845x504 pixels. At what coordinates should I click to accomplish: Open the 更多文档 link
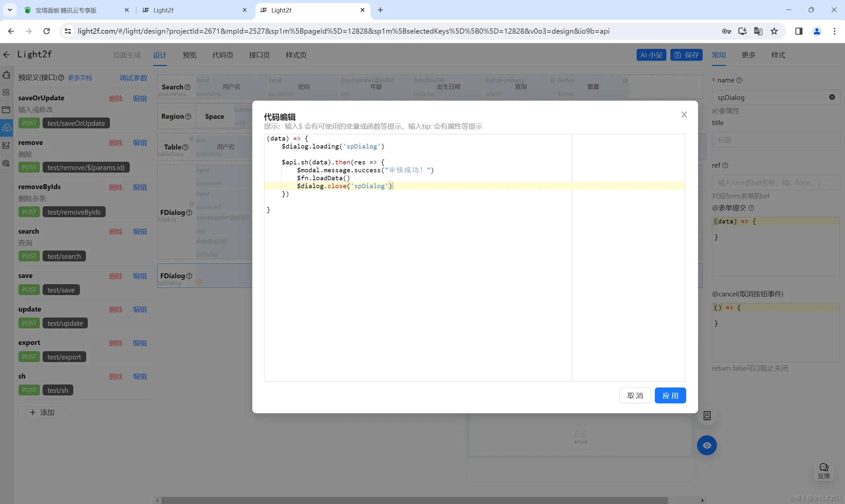(80, 78)
